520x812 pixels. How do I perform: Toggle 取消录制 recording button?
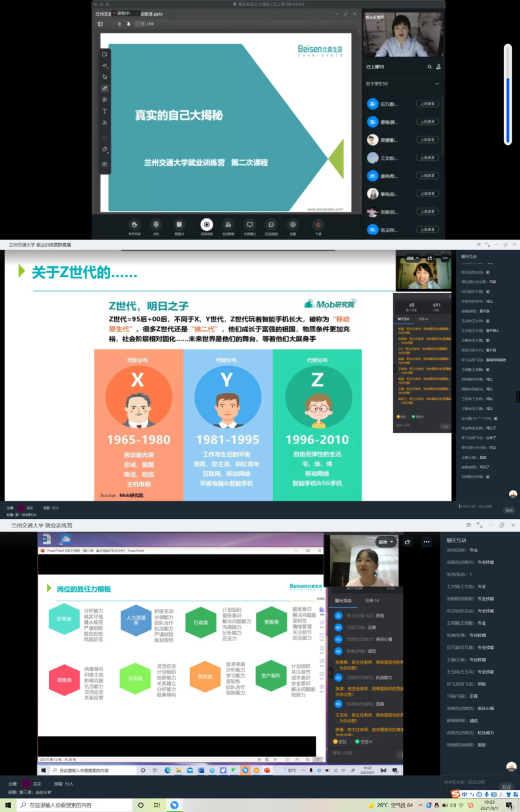click(x=206, y=226)
